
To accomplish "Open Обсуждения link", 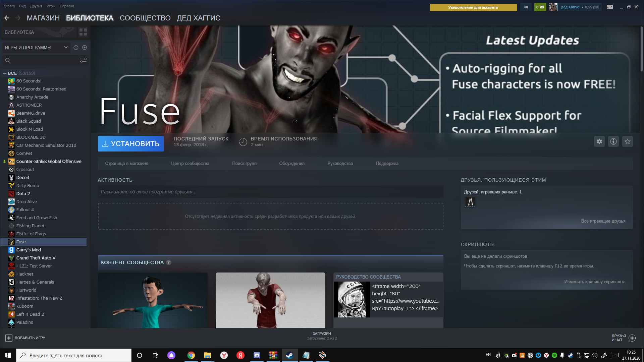I will [x=292, y=164].
